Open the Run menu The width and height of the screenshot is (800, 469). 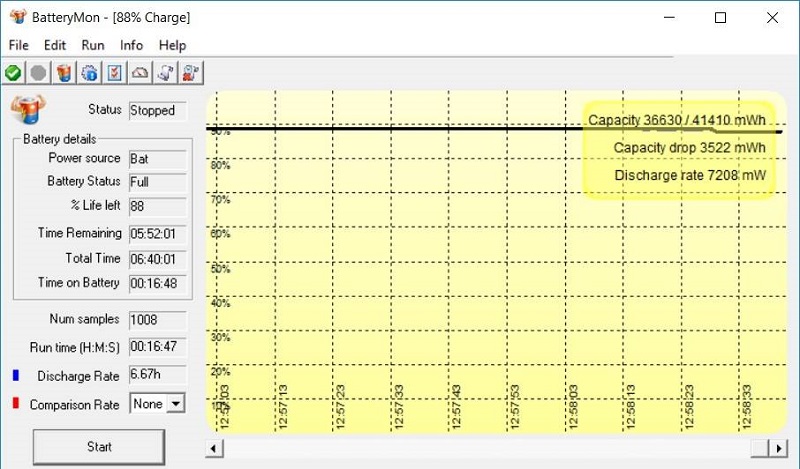pos(93,45)
